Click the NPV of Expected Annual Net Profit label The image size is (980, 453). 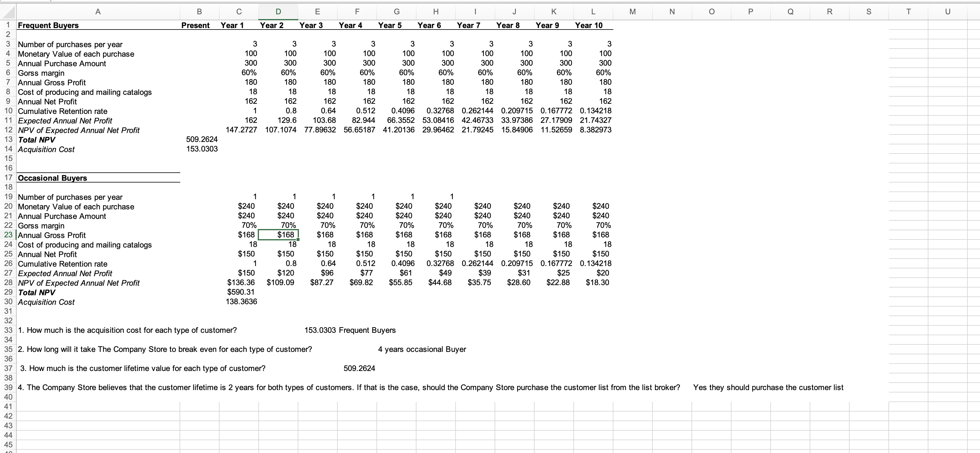[x=79, y=130]
